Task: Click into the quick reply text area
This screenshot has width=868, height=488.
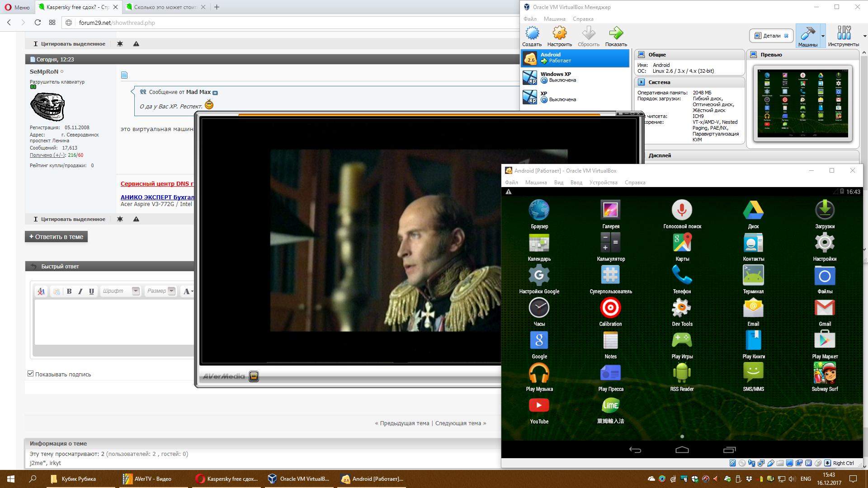Action: tap(115, 323)
